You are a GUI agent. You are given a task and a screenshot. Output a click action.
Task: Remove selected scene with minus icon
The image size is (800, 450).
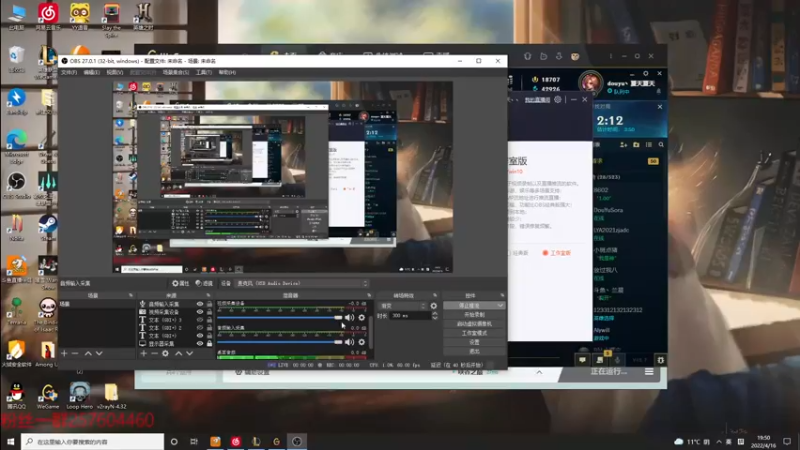click(75, 353)
